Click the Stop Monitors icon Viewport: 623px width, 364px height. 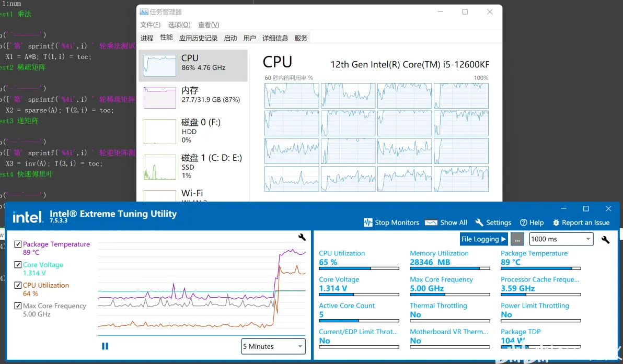(368, 222)
